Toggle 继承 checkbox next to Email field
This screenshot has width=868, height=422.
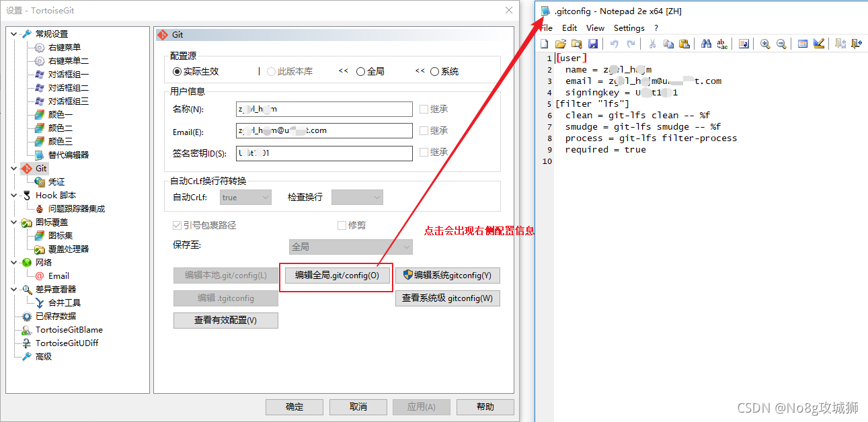[x=424, y=130]
